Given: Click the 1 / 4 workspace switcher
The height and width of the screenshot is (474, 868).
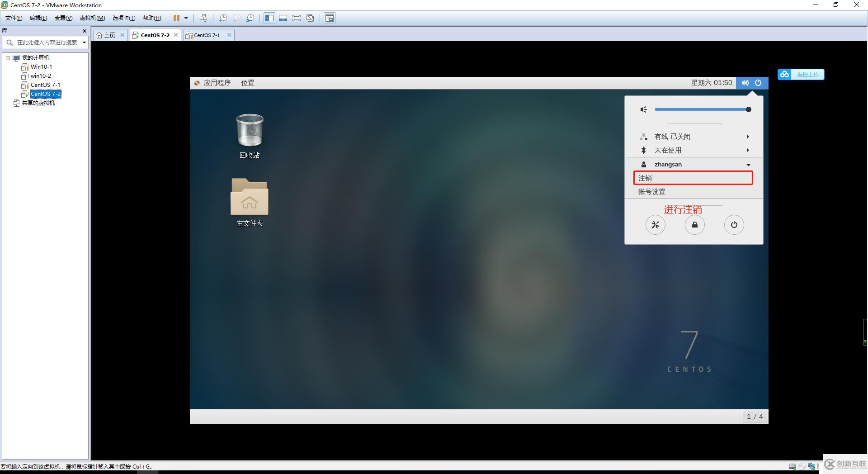Looking at the screenshot, I should click(755, 417).
